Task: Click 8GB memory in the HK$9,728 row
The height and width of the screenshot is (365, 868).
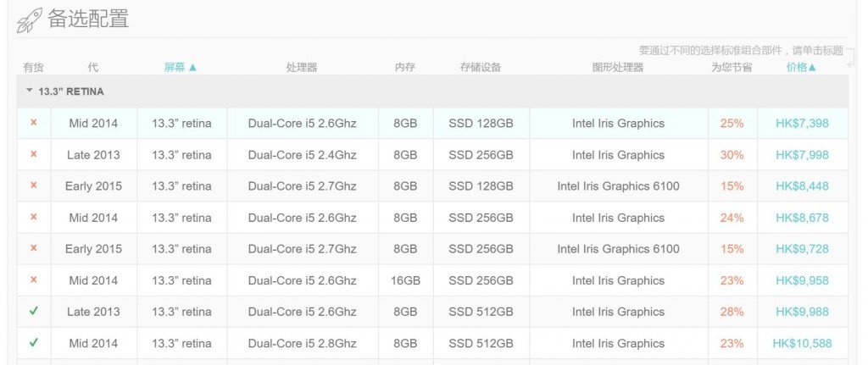Action: click(x=405, y=249)
